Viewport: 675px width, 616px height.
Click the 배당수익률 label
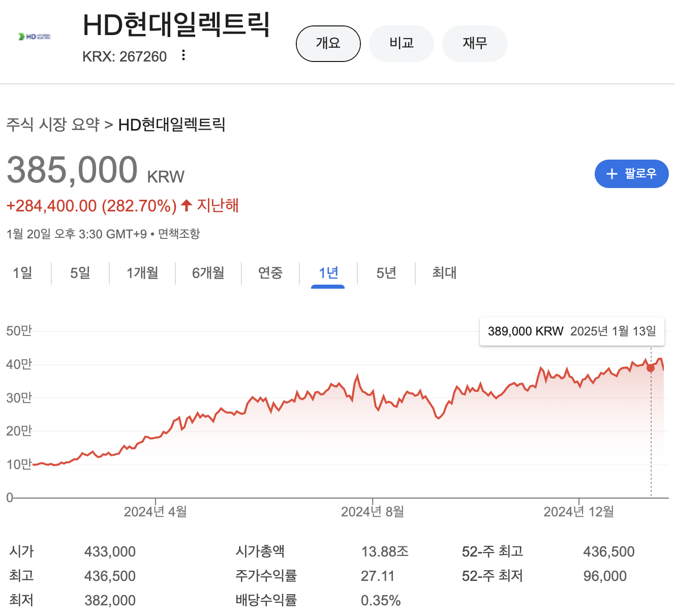(266, 600)
